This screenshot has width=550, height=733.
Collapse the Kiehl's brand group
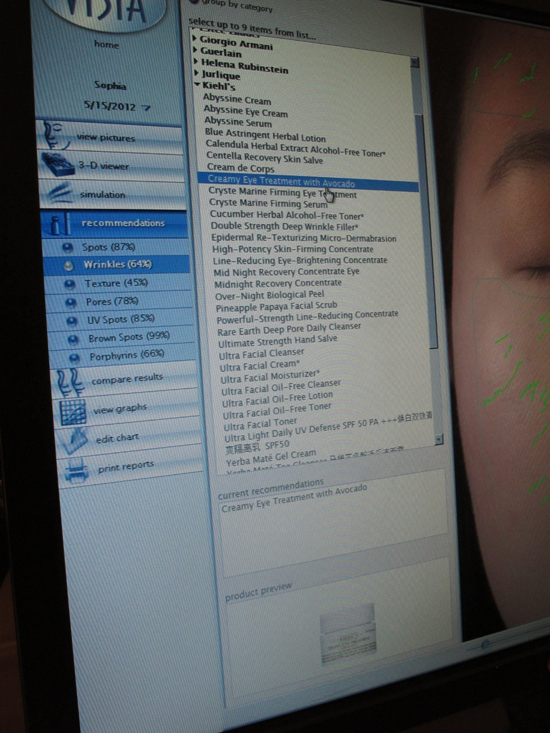pos(198,85)
